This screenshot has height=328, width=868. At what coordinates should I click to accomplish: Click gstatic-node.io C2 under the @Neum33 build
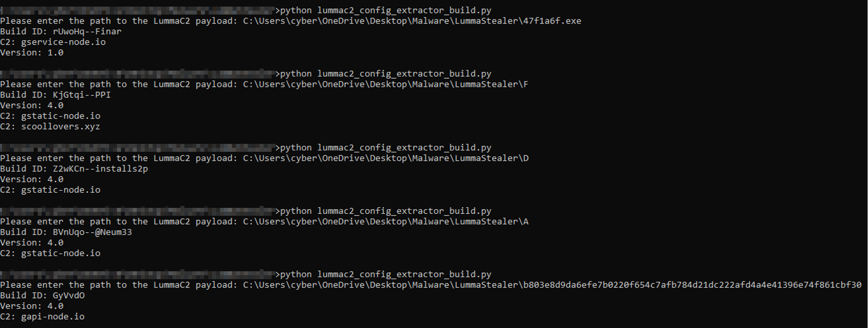[x=61, y=253]
